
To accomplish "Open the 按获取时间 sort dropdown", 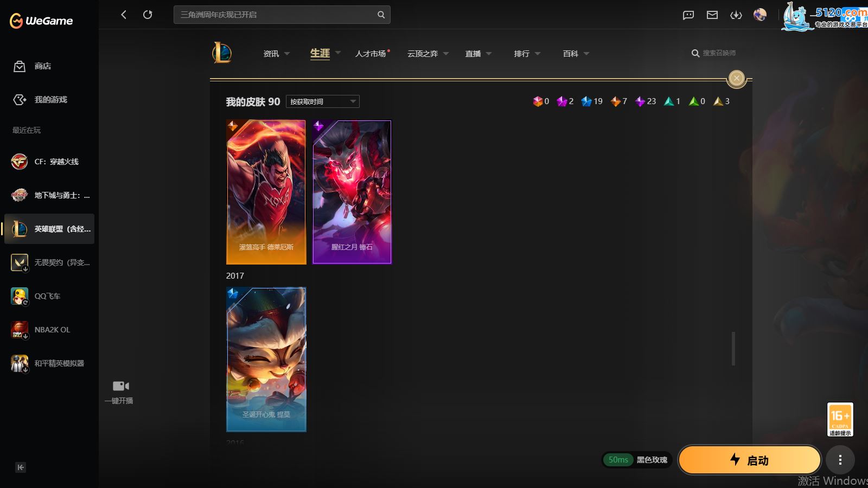I will [323, 101].
